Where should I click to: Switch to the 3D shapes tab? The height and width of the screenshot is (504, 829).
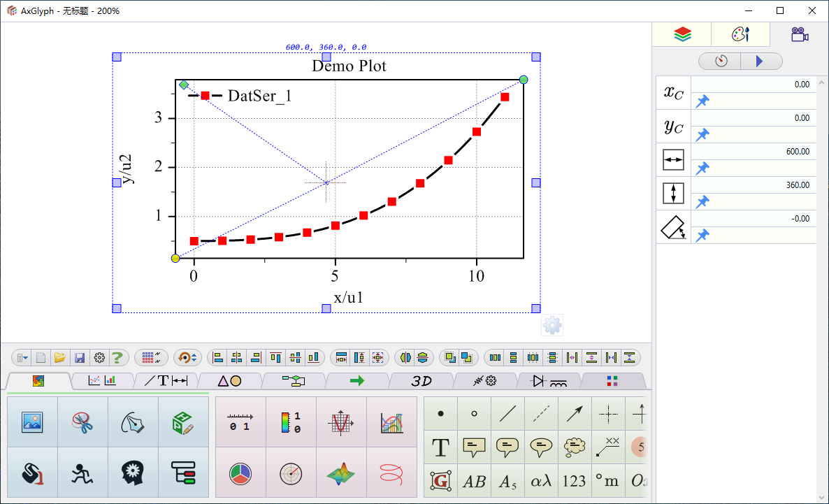point(421,381)
